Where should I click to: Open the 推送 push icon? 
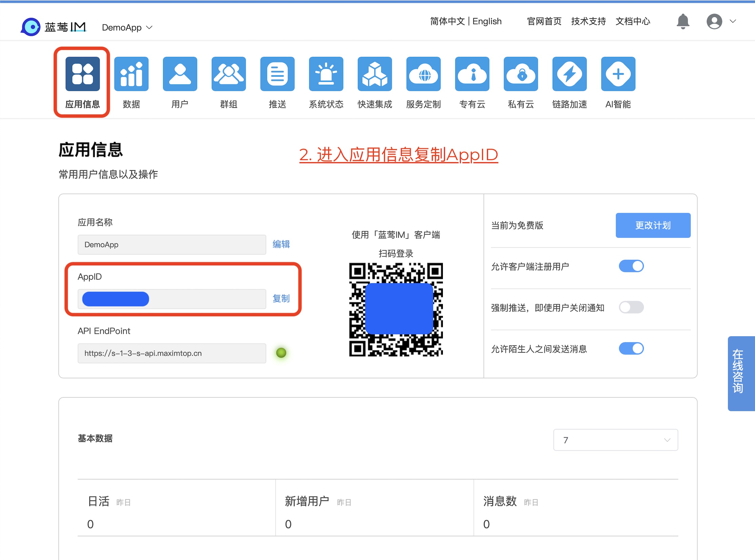click(x=278, y=74)
